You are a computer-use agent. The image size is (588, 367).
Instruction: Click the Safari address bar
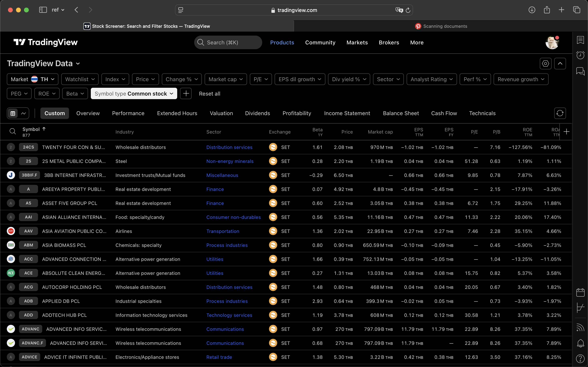point(294,10)
